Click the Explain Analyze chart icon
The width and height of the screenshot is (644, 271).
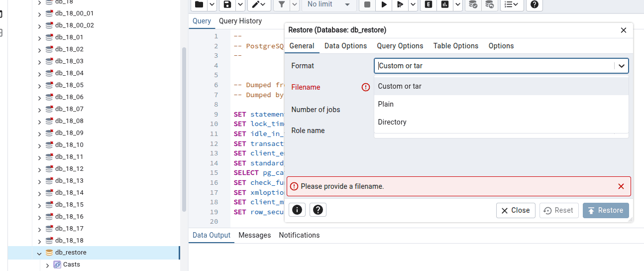coord(445,4)
